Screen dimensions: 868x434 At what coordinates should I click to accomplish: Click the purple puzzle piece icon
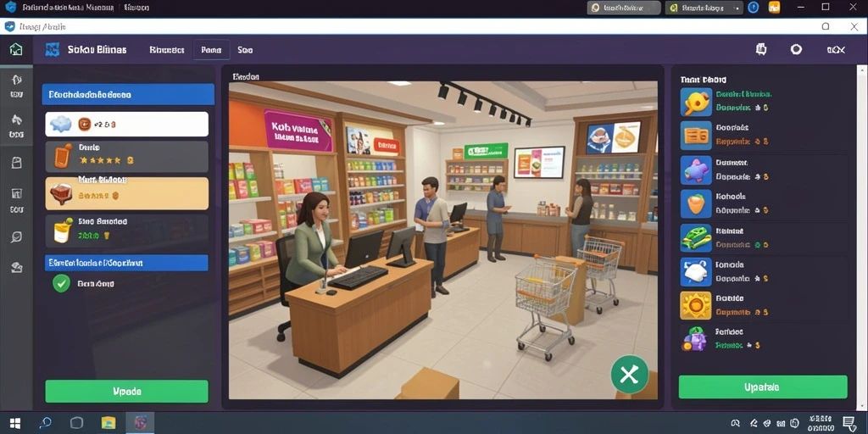(x=696, y=170)
